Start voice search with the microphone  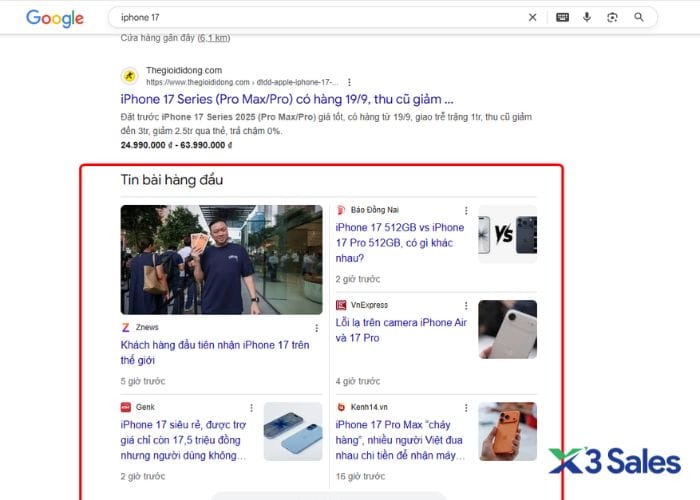[x=587, y=17]
